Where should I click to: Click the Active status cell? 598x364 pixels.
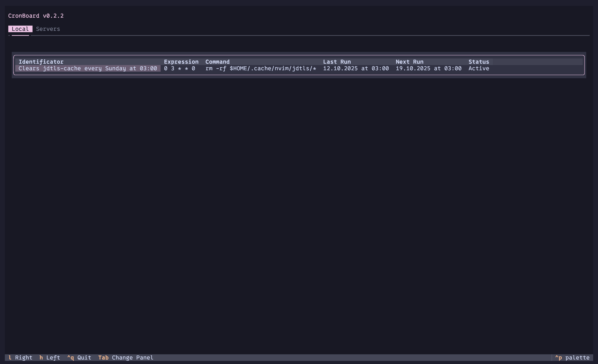point(479,69)
